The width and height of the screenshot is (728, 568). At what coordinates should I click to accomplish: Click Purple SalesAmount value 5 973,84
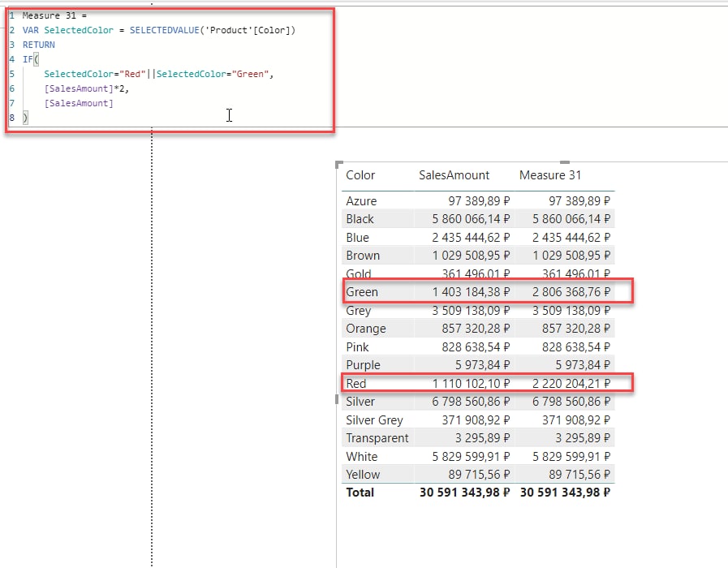482,365
